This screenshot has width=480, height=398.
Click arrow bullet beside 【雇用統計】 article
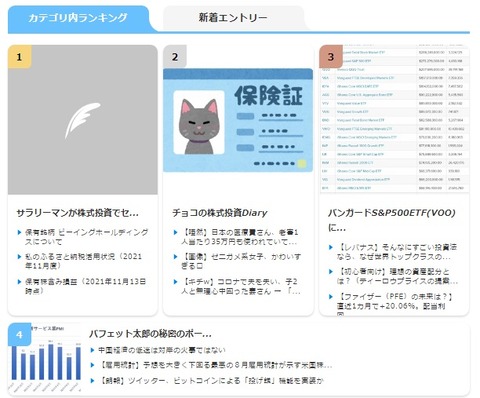tap(92, 365)
